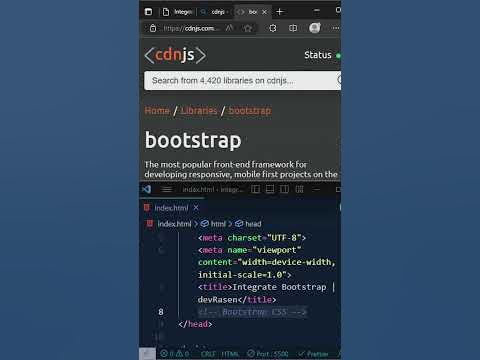Open remote window button in status bar
Screen dimensions: 480x360
[x=147, y=354]
